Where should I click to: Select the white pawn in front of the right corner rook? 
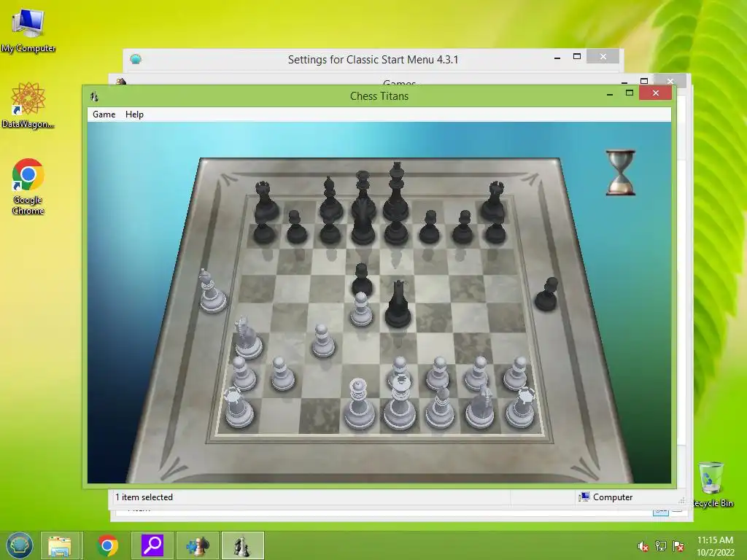(516, 373)
